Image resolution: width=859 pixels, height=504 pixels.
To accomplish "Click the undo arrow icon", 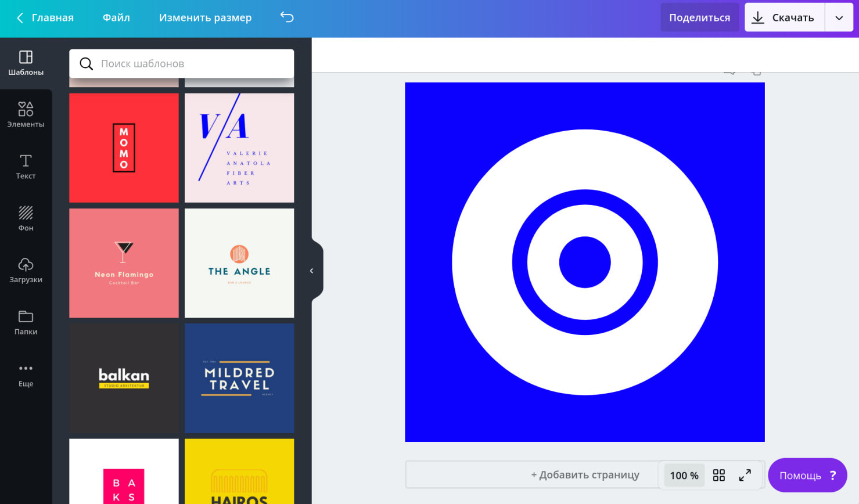I will (x=287, y=17).
